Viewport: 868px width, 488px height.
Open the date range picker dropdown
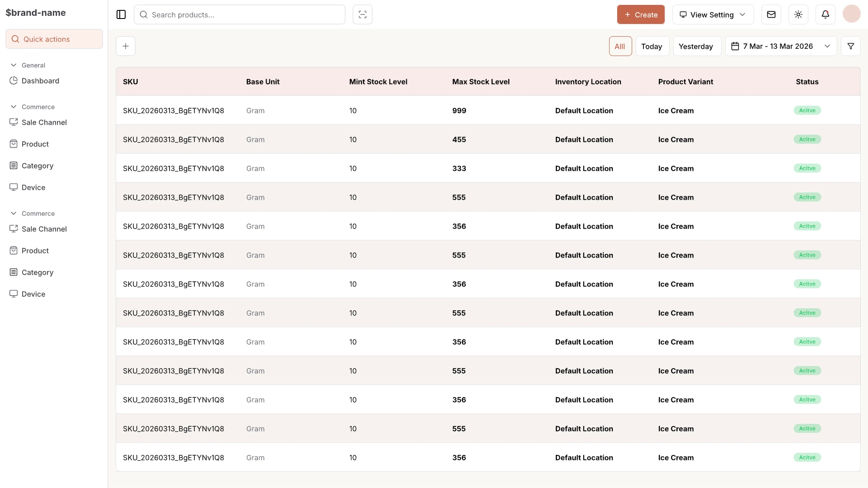point(780,46)
